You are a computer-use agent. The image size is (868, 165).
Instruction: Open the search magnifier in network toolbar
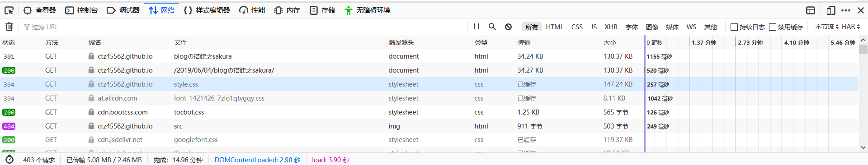click(x=492, y=27)
